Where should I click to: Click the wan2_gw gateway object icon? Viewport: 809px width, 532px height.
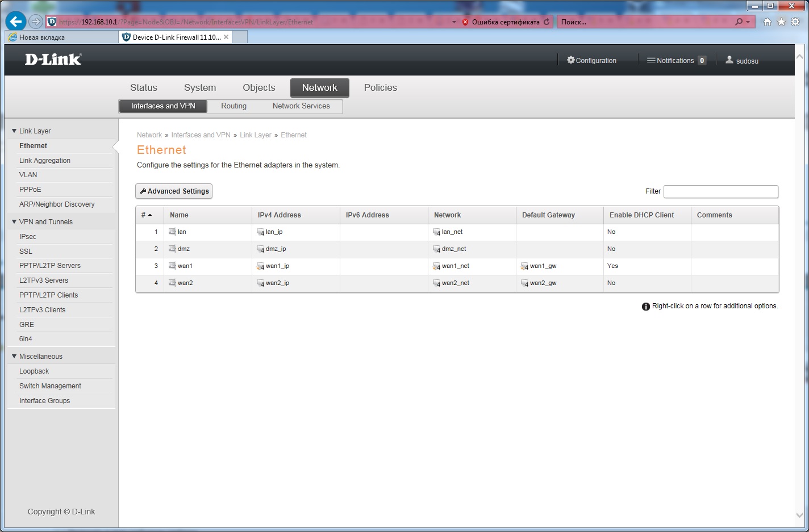(x=524, y=283)
